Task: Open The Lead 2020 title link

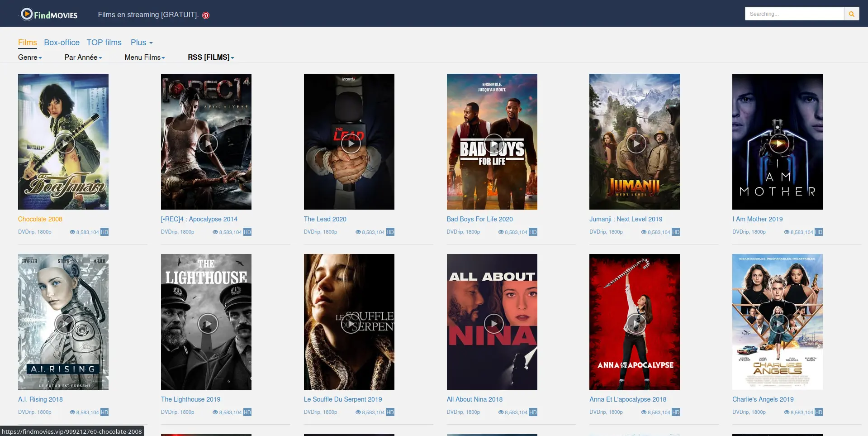Action: pos(325,219)
